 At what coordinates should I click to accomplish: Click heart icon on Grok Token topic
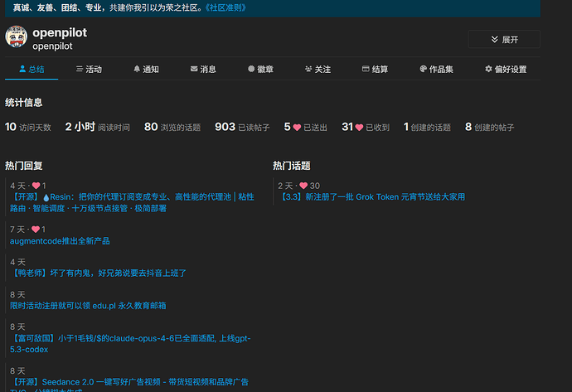[303, 186]
